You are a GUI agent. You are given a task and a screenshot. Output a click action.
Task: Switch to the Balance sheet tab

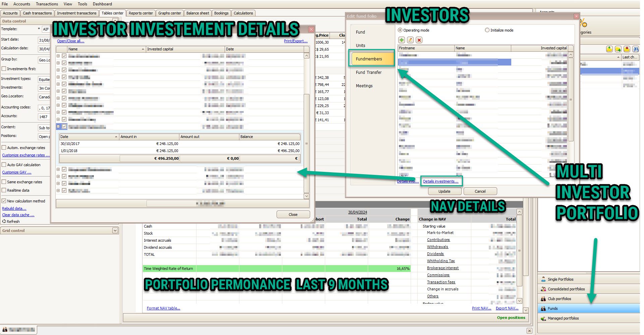click(x=197, y=13)
